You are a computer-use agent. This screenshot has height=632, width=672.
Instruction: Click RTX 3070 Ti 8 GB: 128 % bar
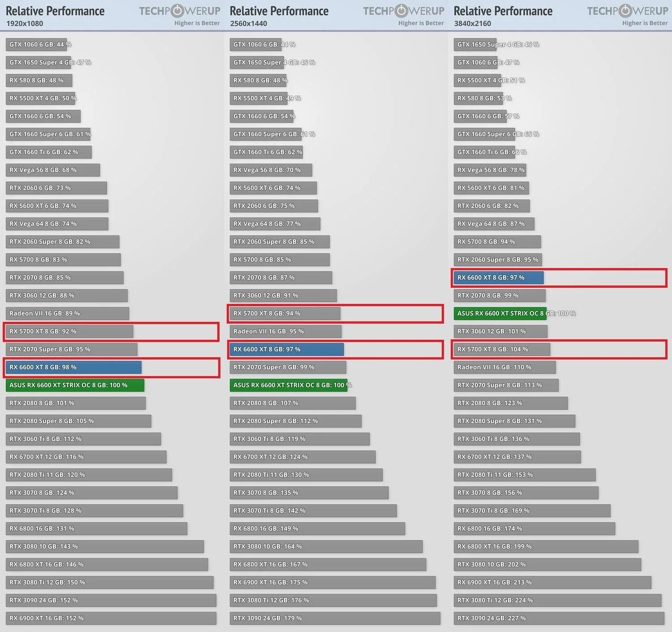pyautogui.click(x=94, y=511)
